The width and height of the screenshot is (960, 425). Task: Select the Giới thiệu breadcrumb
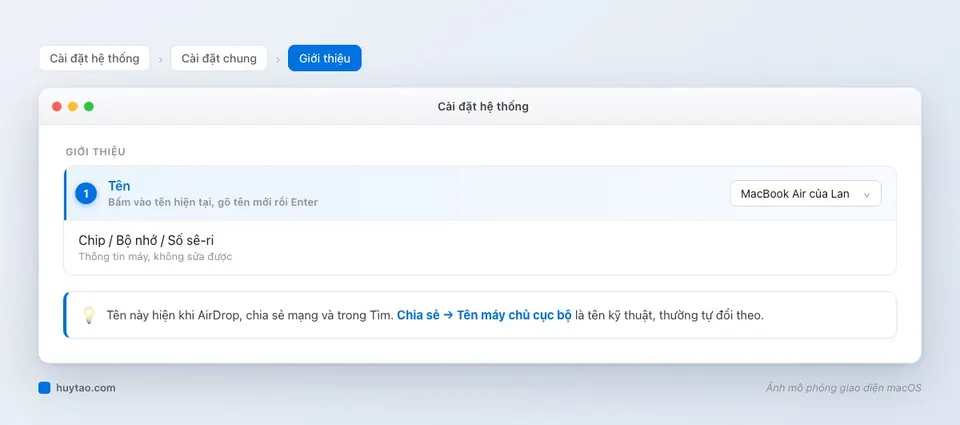(x=324, y=58)
